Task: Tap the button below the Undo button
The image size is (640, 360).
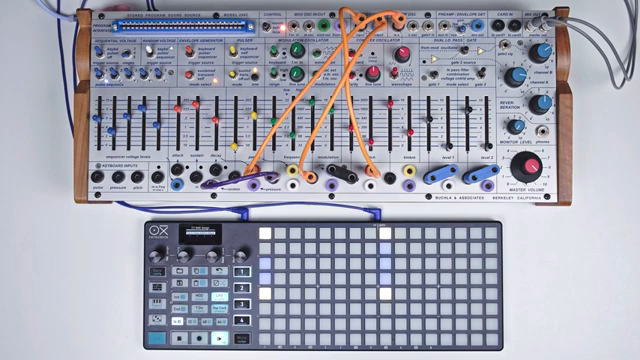Action: pos(220,283)
